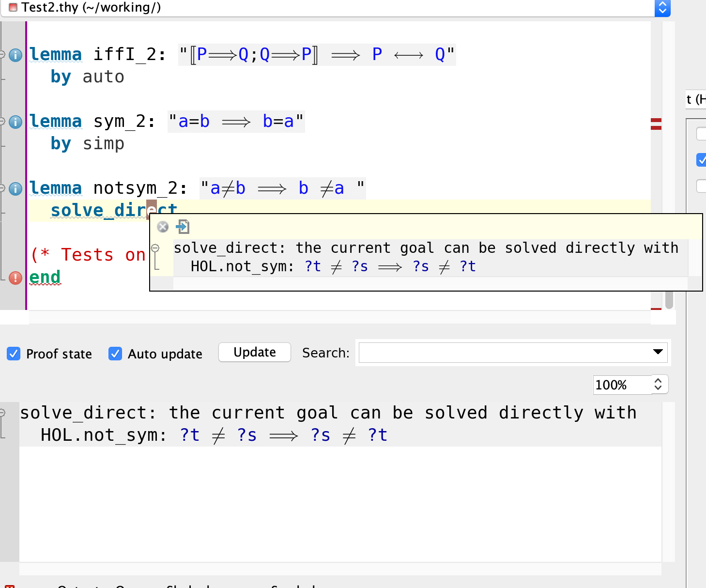Open the buffer switcher at top right
The height and width of the screenshot is (588, 706).
pos(662,8)
